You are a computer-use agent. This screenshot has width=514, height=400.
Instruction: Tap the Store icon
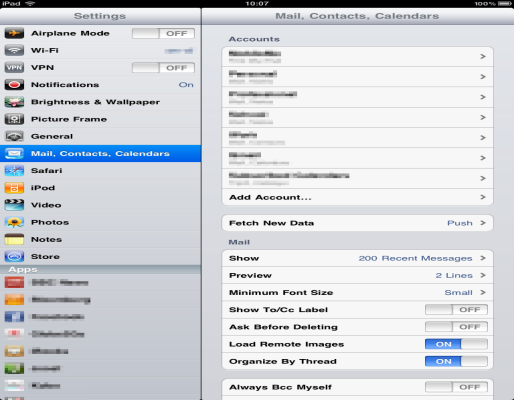14,257
